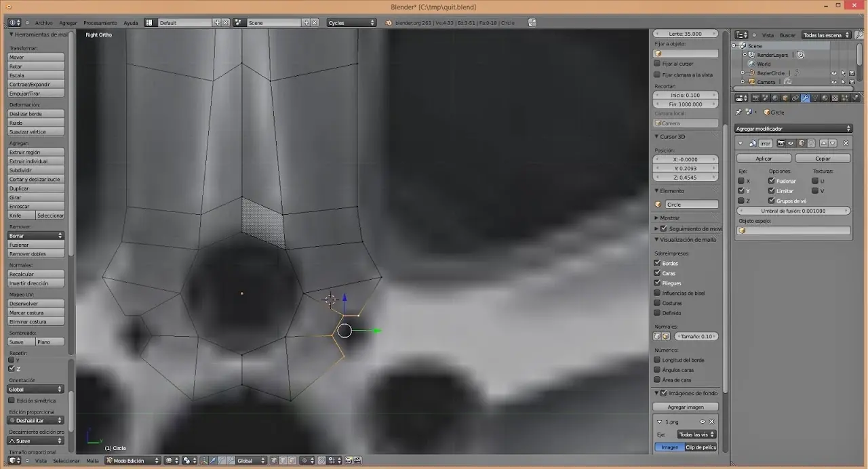This screenshot has height=469, width=868.
Task: Toggle Mirror modifier edit mode icon
Action: point(801,143)
